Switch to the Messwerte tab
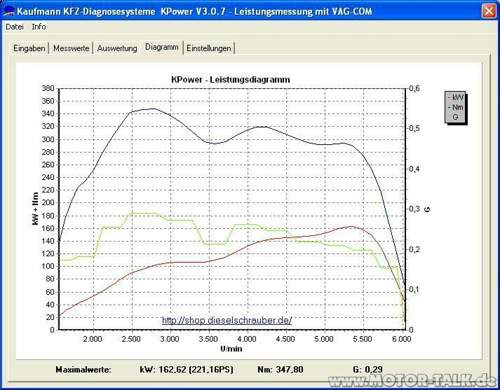500x390 pixels. point(71,48)
